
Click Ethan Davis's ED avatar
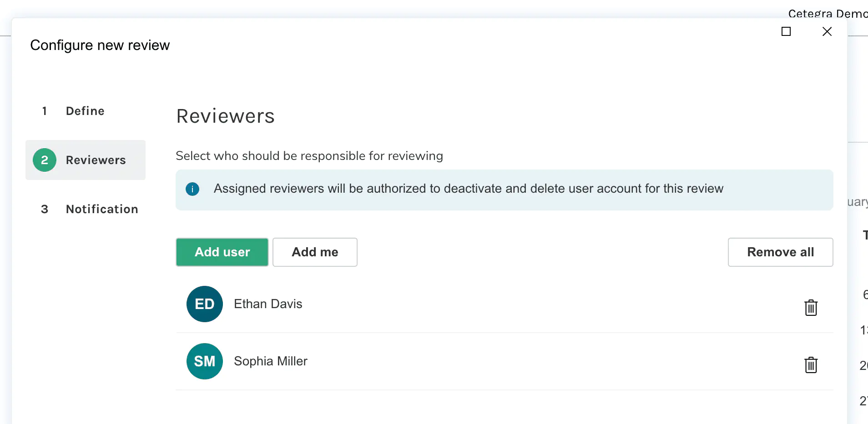204,304
